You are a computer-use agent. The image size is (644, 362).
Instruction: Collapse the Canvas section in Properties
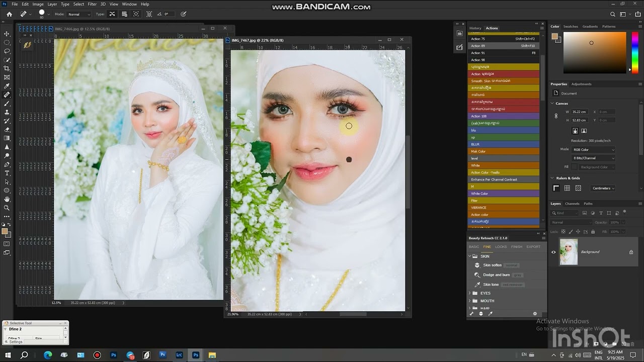click(x=552, y=103)
